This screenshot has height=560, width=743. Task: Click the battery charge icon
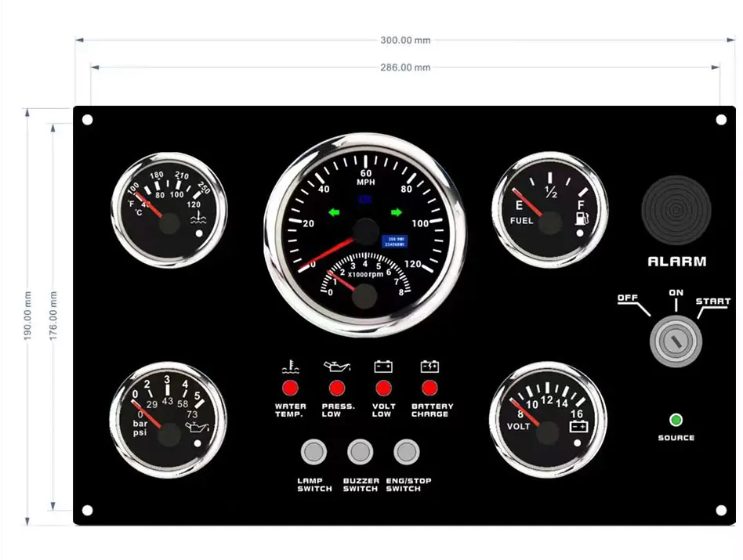coord(429,367)
